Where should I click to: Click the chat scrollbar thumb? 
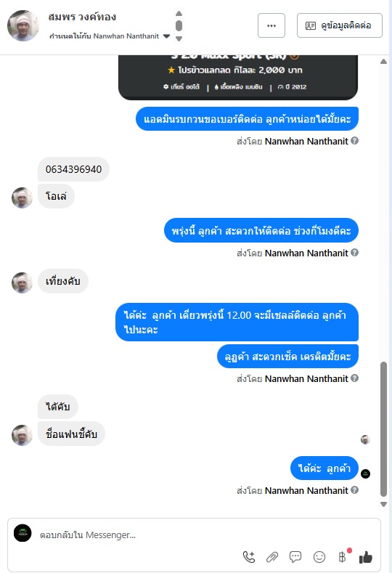coord(383,429)
